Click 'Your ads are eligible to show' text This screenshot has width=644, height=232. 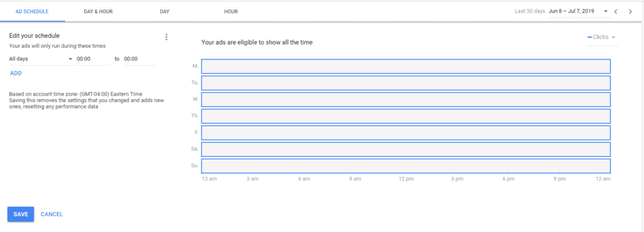(257, 42)
